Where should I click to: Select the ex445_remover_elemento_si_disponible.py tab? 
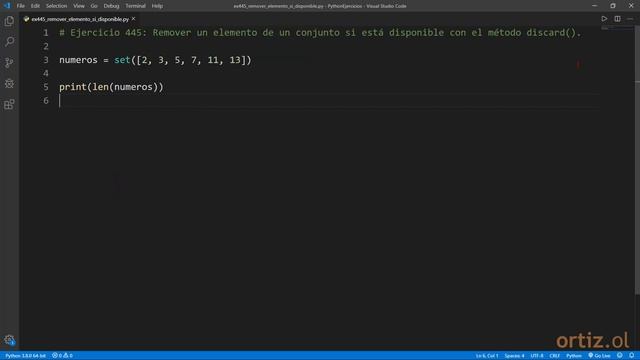80,19
